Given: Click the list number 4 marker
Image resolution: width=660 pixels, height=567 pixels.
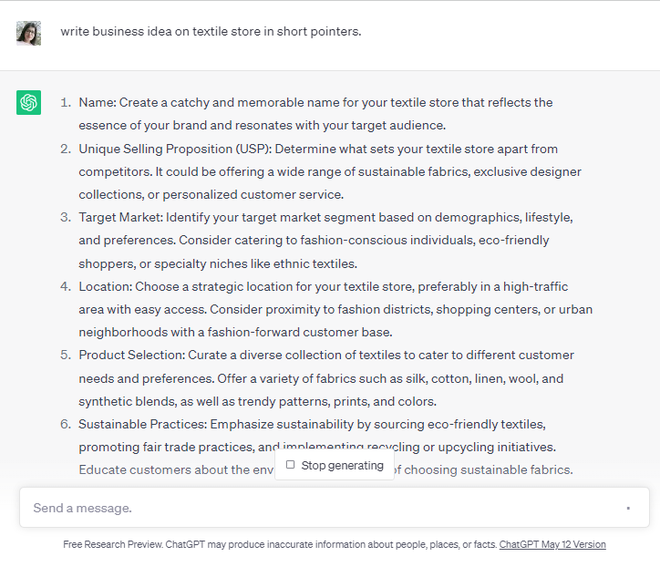Looking at the screenshot, I should [65, 286].
